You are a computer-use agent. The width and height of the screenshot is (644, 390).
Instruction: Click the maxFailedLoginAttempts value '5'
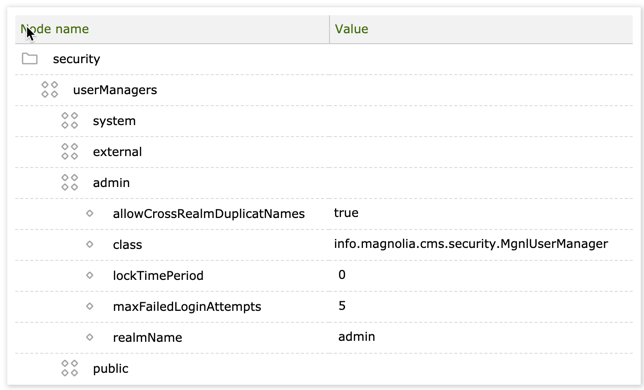(x=342, y=305)
